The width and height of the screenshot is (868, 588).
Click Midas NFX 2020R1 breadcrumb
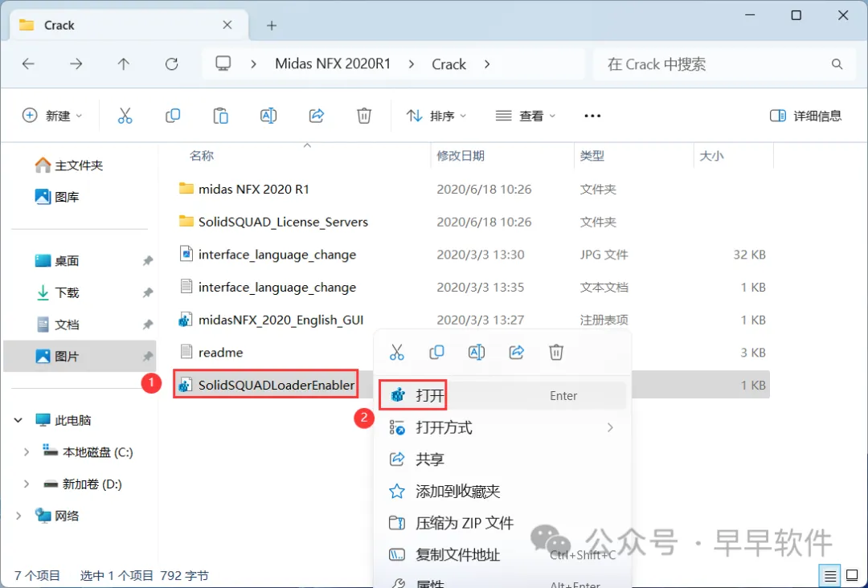click(x=333, y=64)
